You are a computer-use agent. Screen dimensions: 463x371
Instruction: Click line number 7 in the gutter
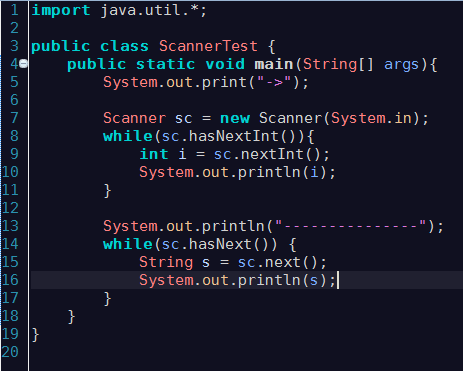(x=14, y=118)
